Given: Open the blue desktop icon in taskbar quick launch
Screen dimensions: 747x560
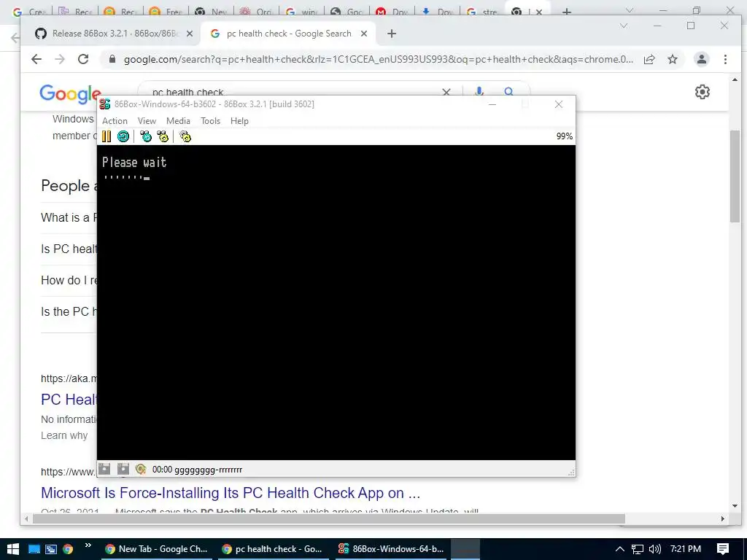Looking at the screenshot, I should tap(34, 549).
